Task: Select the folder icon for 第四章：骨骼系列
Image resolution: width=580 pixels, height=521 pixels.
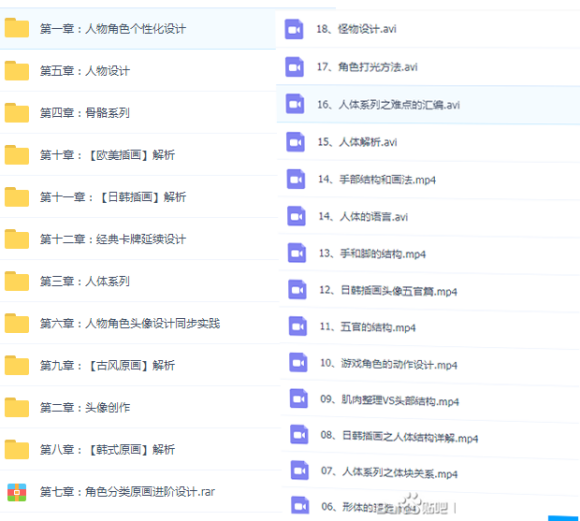Action: coord(17,112)
